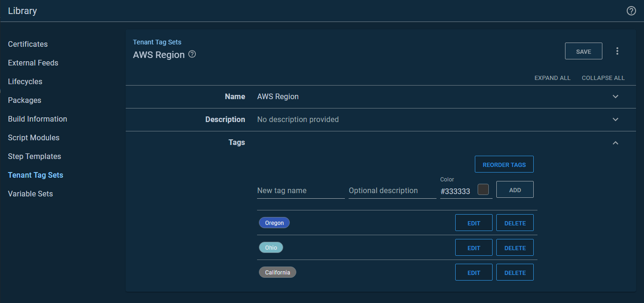Click the Oregon tag chip
This screenshot has height=303, width=644.
274,223
